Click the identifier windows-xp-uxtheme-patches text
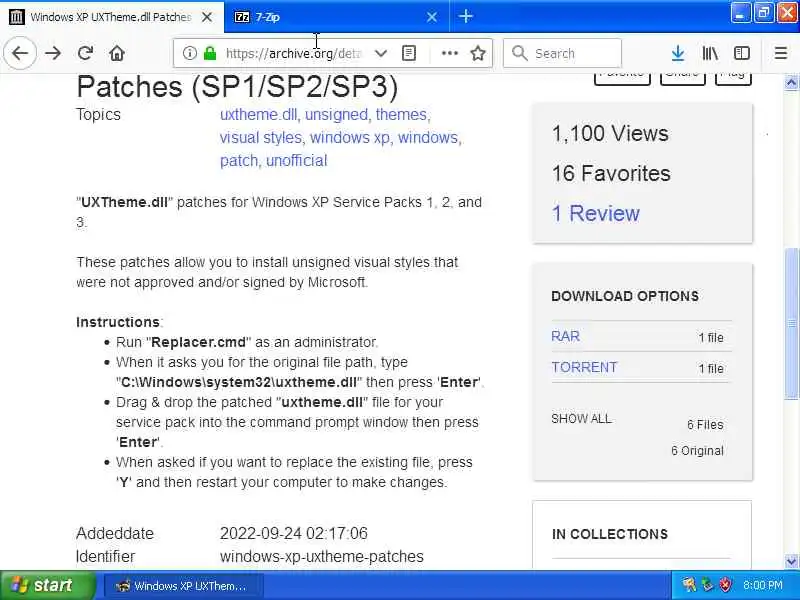 [x=321, y=556]
